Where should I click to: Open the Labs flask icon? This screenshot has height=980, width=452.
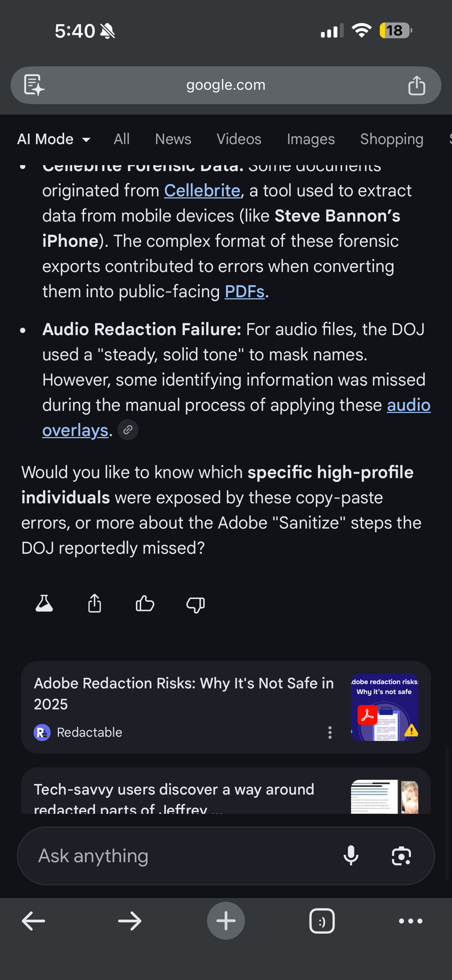[x=44, y=604]
